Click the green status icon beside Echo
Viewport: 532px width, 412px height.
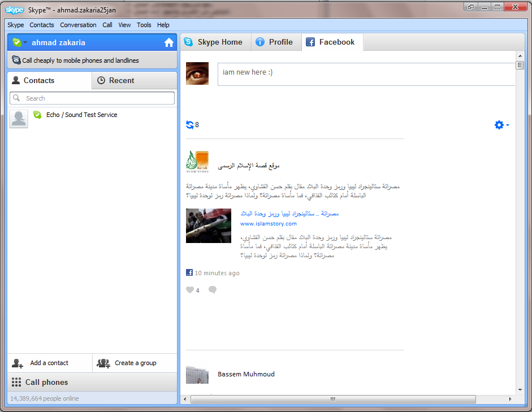pos(37,115)
